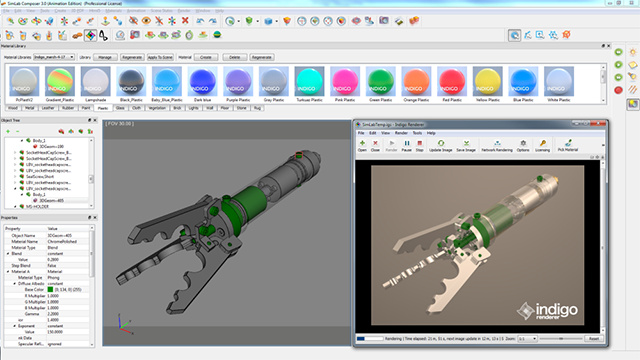
Task: Expand the SealScrewShort tree node
Action: pos(16,177)
